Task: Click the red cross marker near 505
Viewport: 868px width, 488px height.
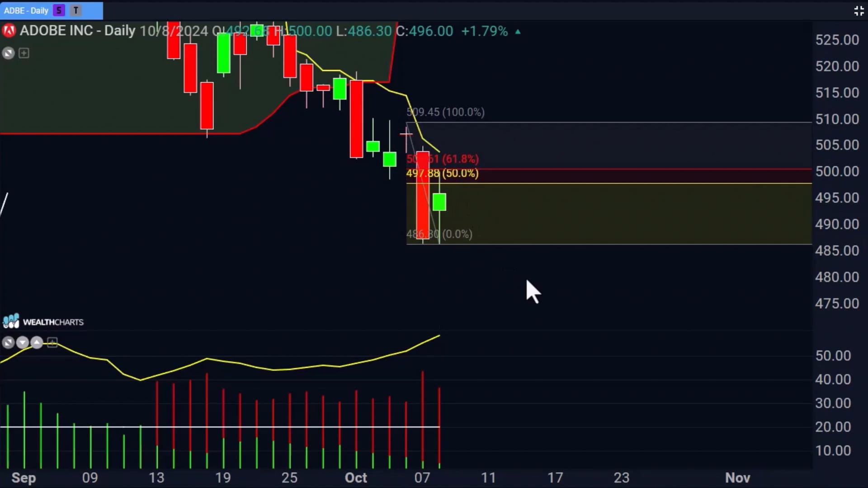Action: (x=406, y=134)
